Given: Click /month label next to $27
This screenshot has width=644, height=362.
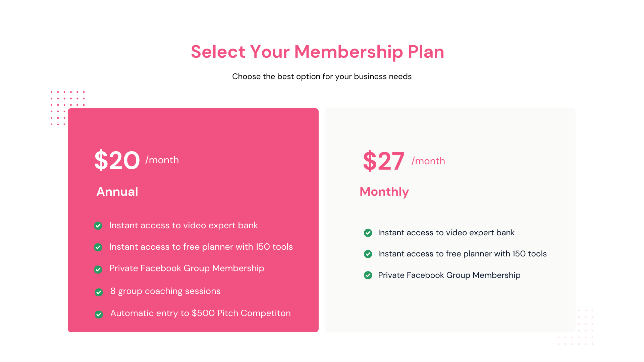Looking at the screenshot, I should tap(428, 161).
